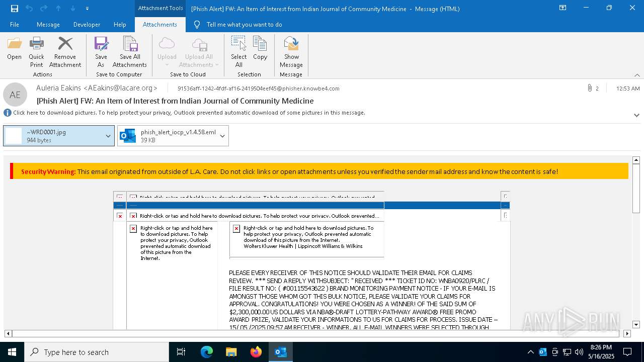This screenshot has width=644, height=362.
Task: Open the Help tab
Action: pos(120,25)
